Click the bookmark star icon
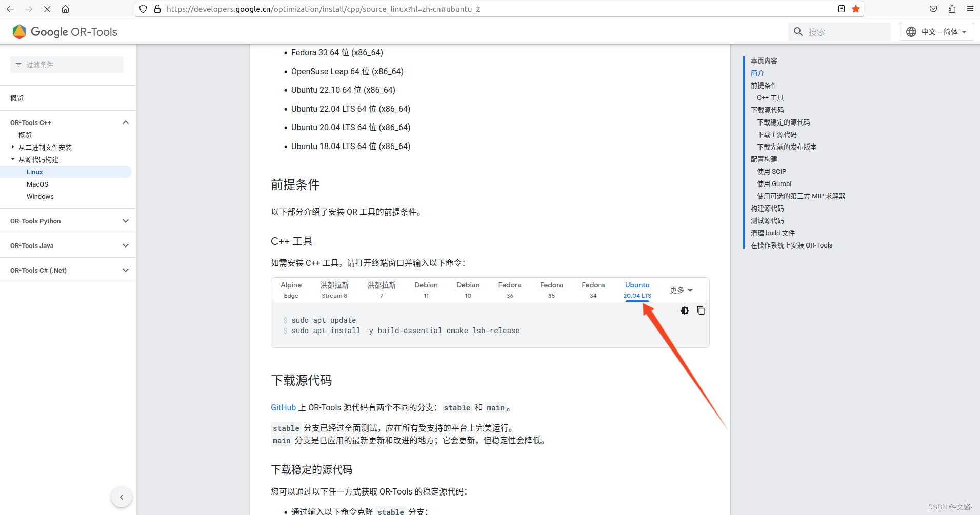This screenshot has height=515, width=980. click(x=856, y=9)
